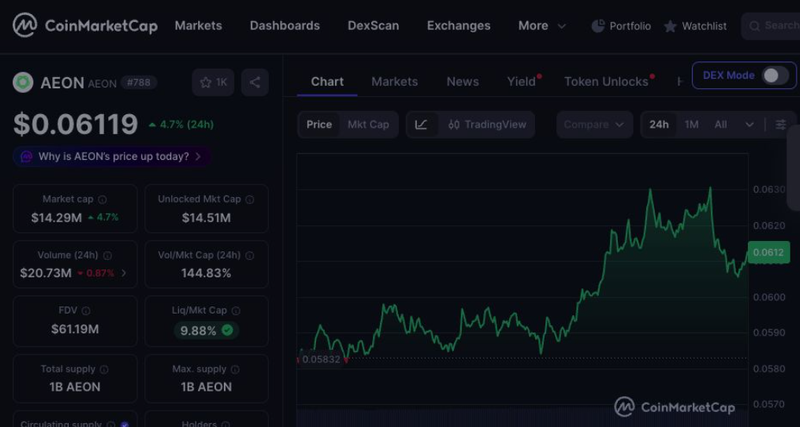Open Why is AEON's price up today
Screen dimensions: 800x427
(112, 157)
